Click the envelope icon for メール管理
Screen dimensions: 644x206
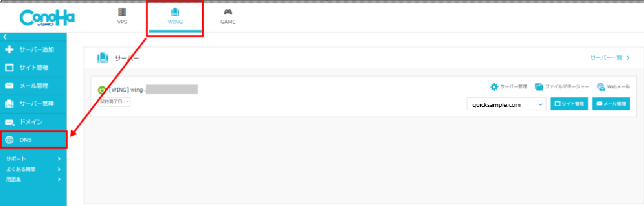click(9, 86)
